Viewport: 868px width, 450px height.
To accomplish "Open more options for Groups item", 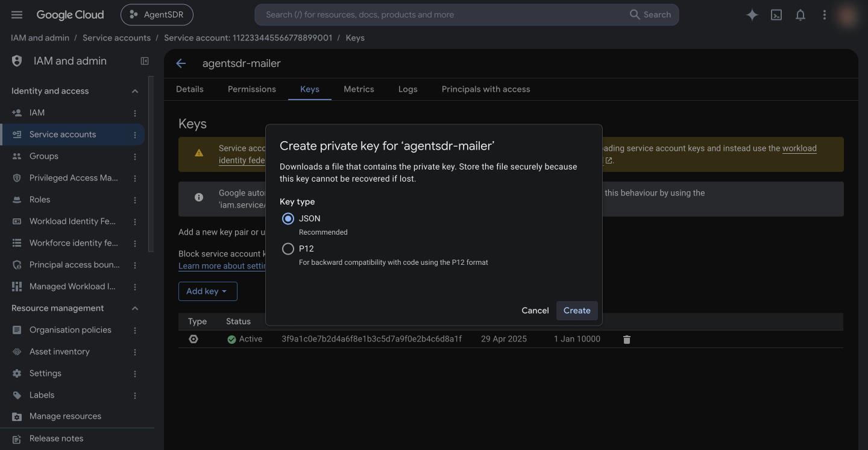I will click(x=135, y=156).
